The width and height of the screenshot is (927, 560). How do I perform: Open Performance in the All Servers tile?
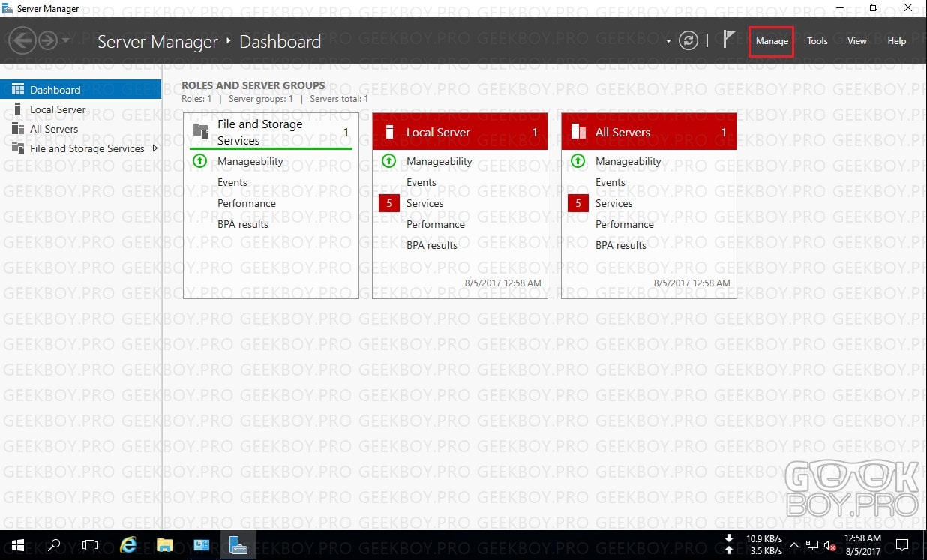[625, 224]
